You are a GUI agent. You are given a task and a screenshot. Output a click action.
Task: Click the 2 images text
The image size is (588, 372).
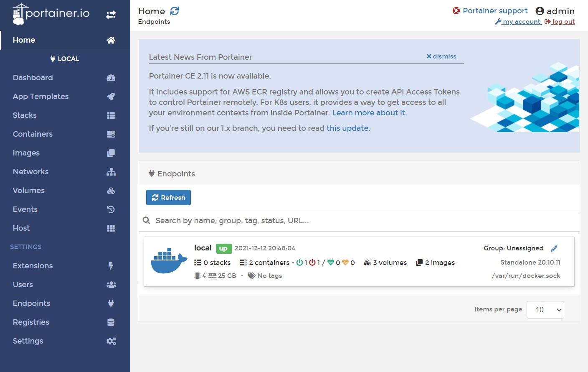coord(440,262)
